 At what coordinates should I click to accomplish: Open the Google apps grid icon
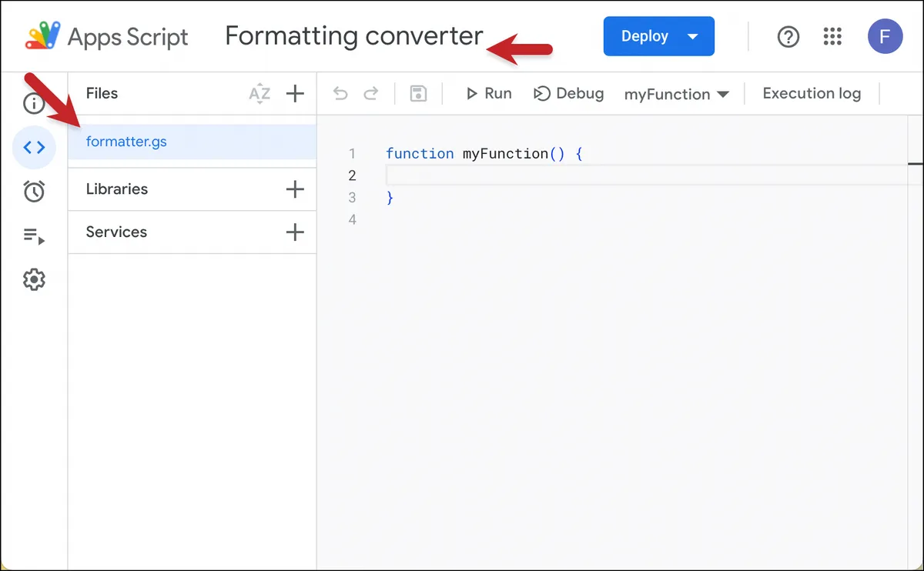pos(832,36)
